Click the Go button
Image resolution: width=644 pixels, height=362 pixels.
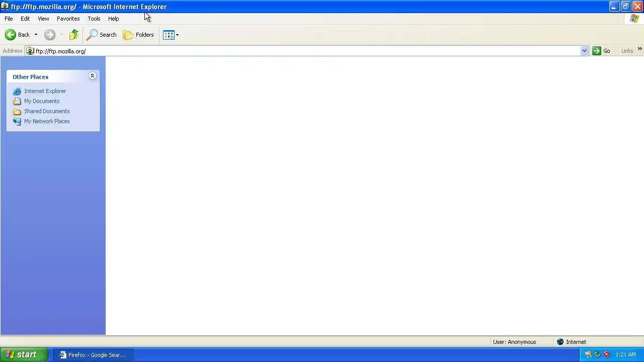pos(602,51)
